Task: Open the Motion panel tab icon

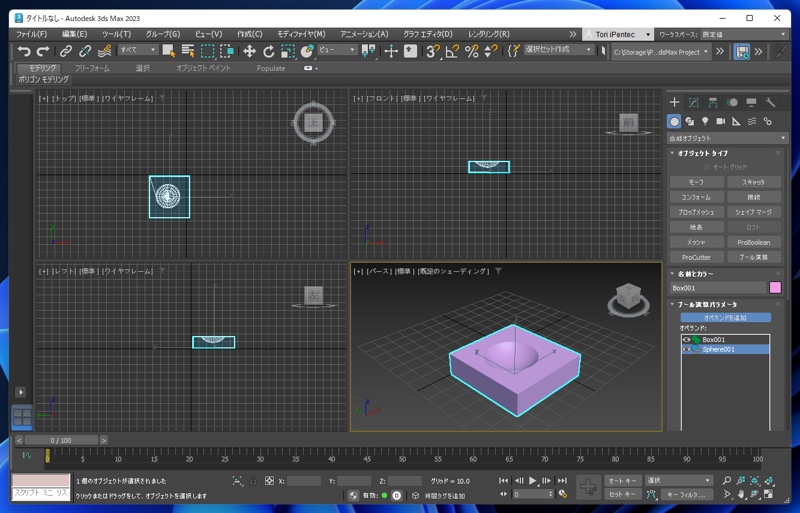Action: pos(732,103)
